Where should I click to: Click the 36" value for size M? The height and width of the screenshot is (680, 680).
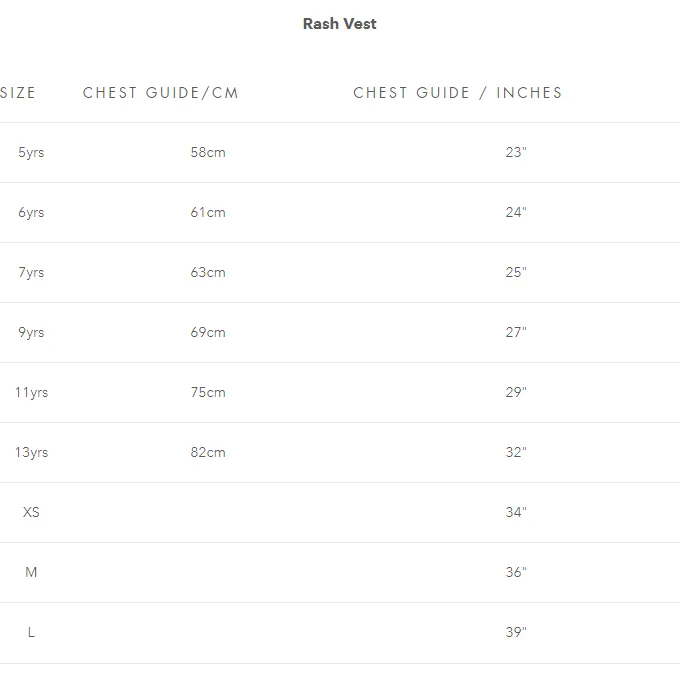point(516,572)
